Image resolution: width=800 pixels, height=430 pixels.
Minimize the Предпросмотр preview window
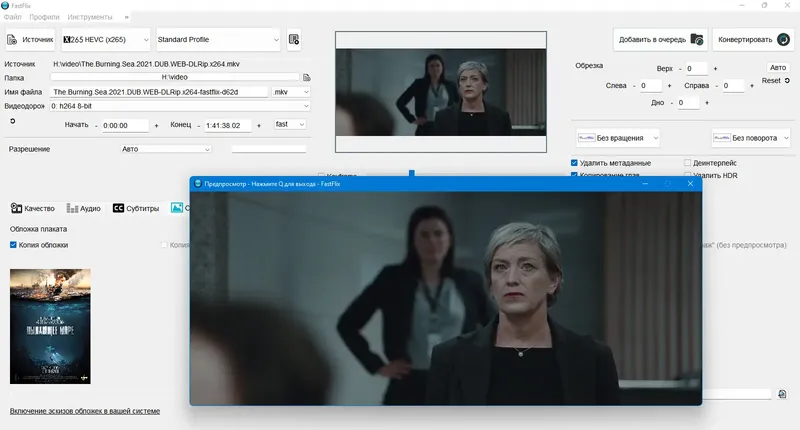pos(645,184)
